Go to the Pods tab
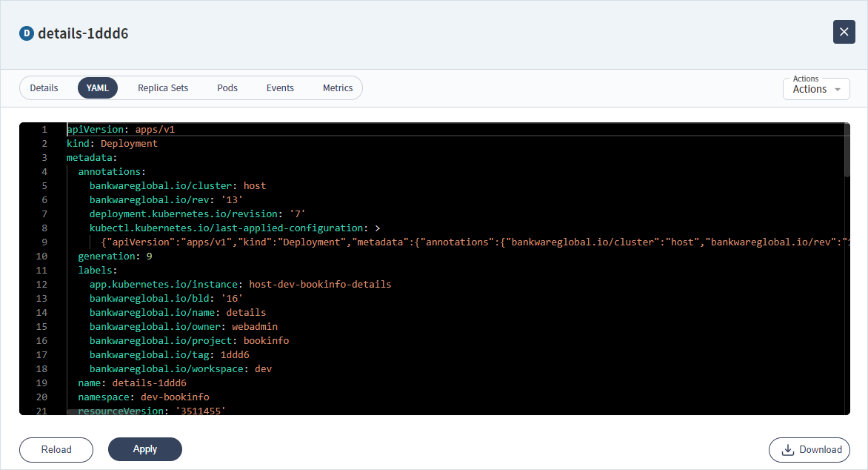Image resolution: width=868 pixels, height=470 pixels. [x=227, y=88]
